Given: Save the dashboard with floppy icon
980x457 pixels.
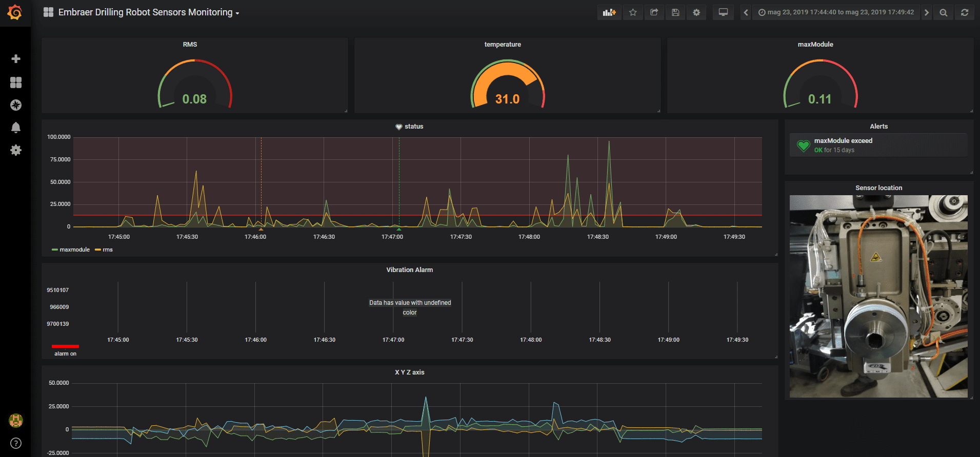Looking at the screenshot, I should (x=675, y=12).
